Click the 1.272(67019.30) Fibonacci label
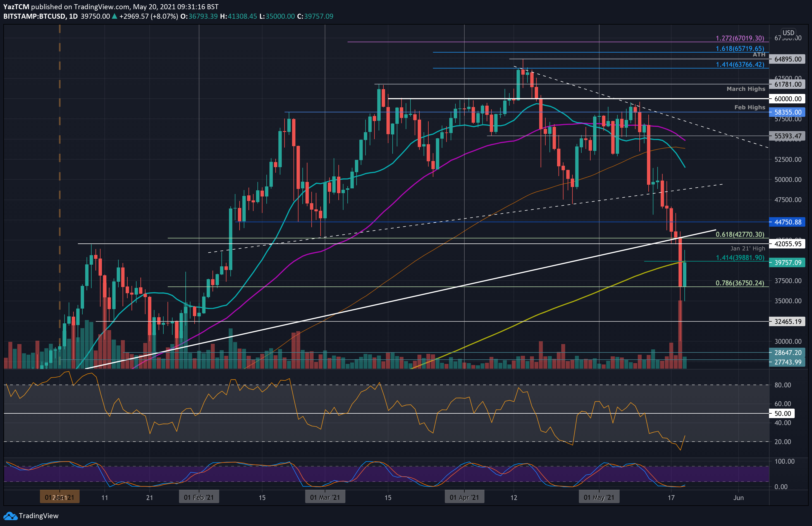This screenshot has height=526, width=812. coord(740,38)
